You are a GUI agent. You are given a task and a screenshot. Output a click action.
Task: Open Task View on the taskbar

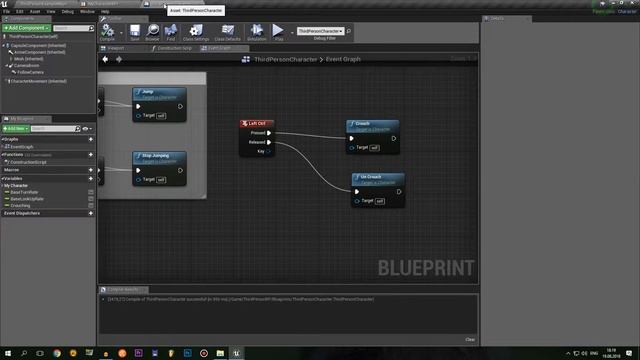[x=40, y=353]
